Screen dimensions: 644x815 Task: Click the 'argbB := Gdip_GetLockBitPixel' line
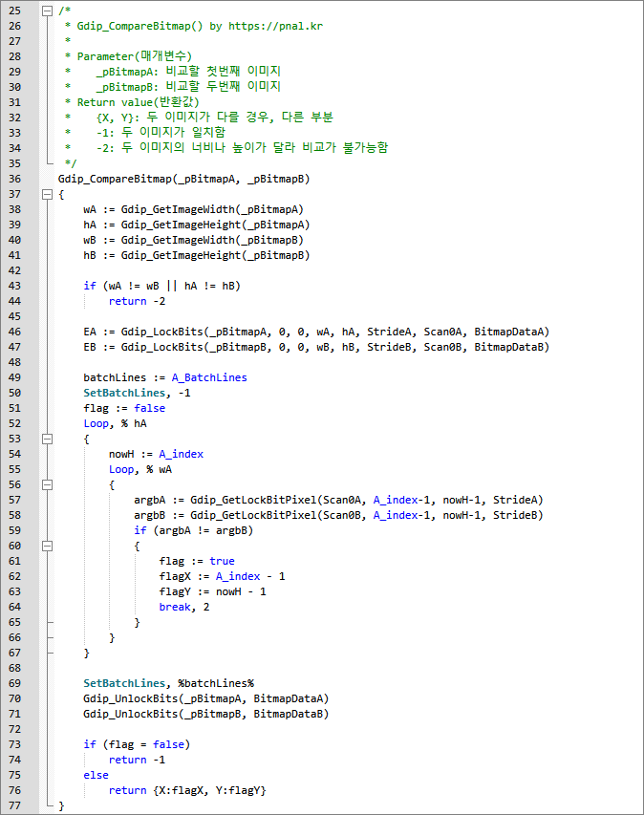pos(338,515)
